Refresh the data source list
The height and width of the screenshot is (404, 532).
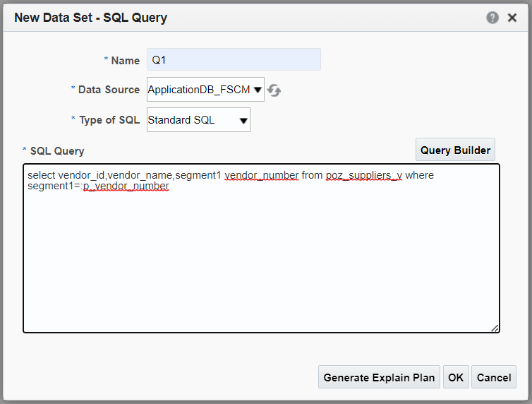coord(274,90)
